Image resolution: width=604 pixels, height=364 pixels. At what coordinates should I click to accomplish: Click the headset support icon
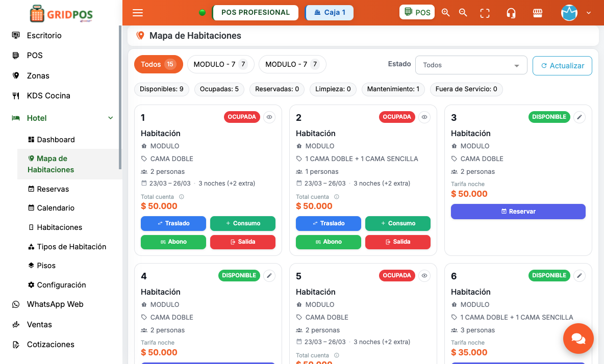coord(511,12)
